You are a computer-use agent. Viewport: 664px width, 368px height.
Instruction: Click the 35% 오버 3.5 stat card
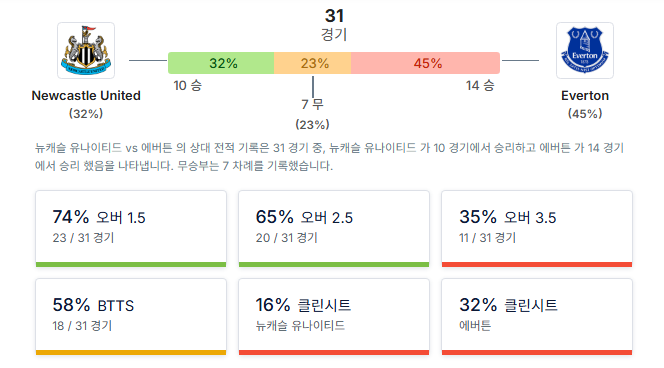(537, 229)
